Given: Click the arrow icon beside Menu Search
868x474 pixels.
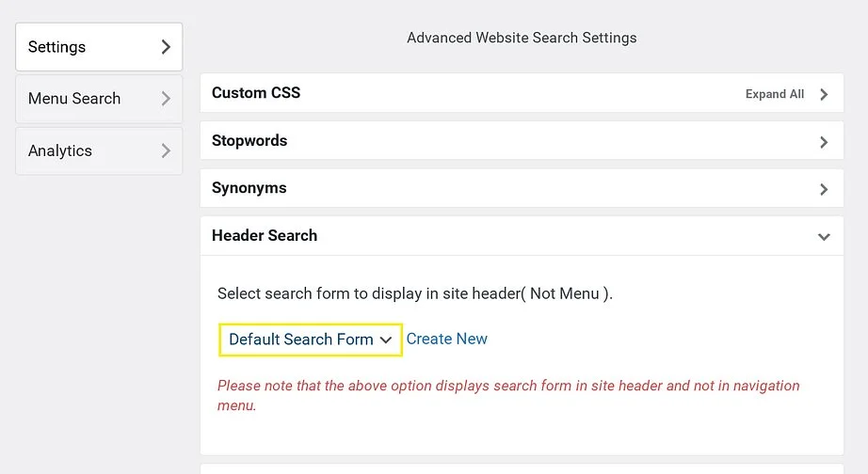Looking at the screenshot, I should click(166, 99).
